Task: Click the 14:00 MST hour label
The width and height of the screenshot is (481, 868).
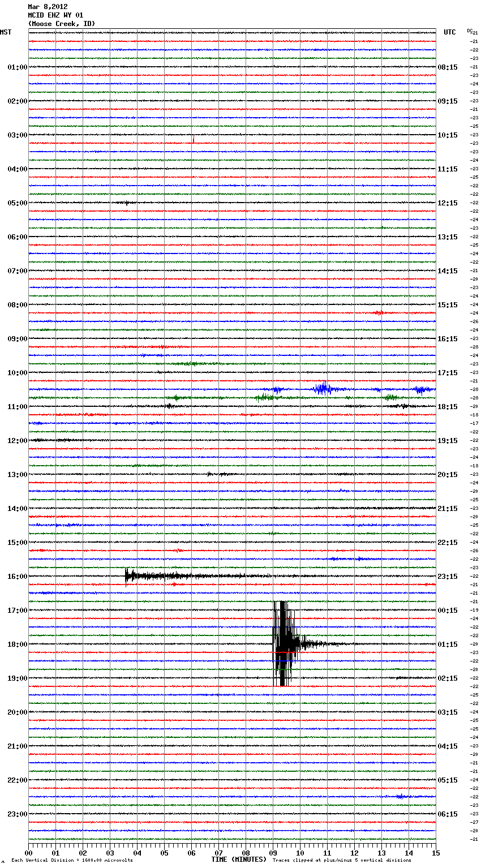Action: tap(18, 509)
